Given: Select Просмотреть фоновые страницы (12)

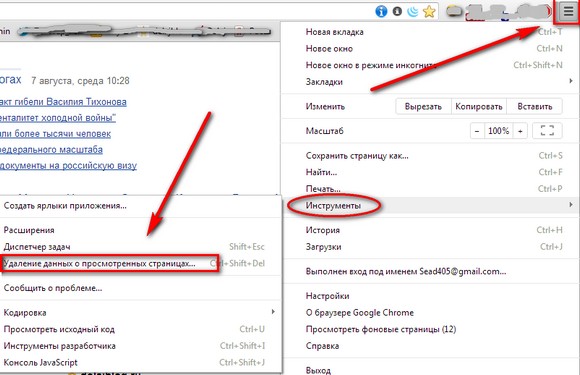Looking at the screenshot, I should (431, 329).
